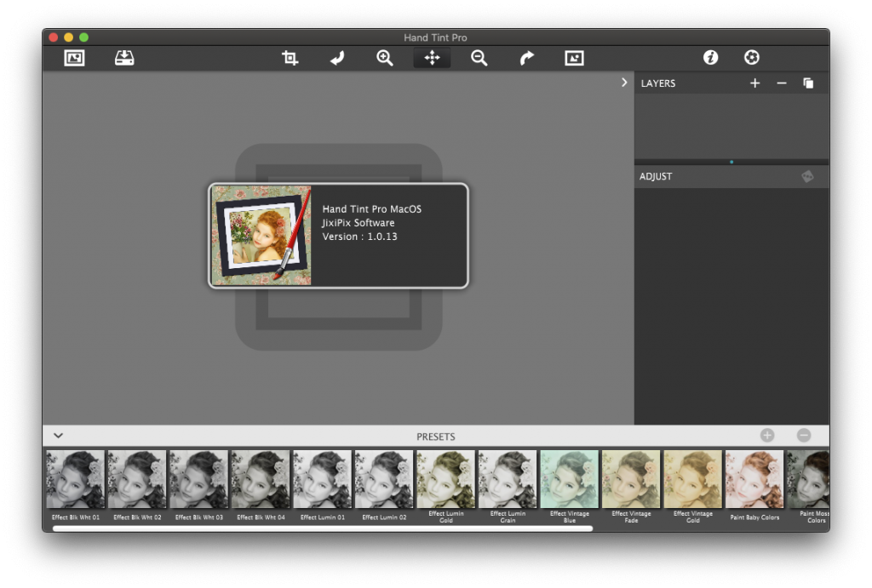Duplicate layer using the copy icon
The width and height of the screenshot is (872, 588).
pyautogui.click(x=808, y=83)
